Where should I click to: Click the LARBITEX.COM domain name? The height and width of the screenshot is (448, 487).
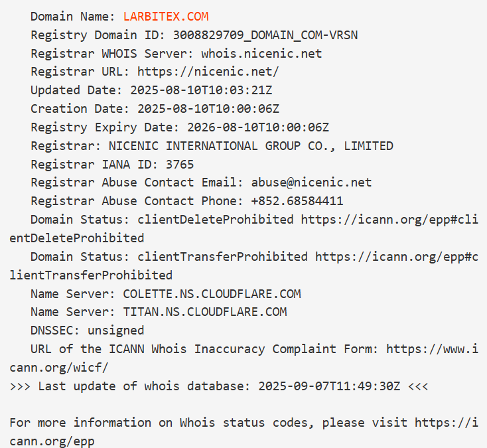[166, 17]
